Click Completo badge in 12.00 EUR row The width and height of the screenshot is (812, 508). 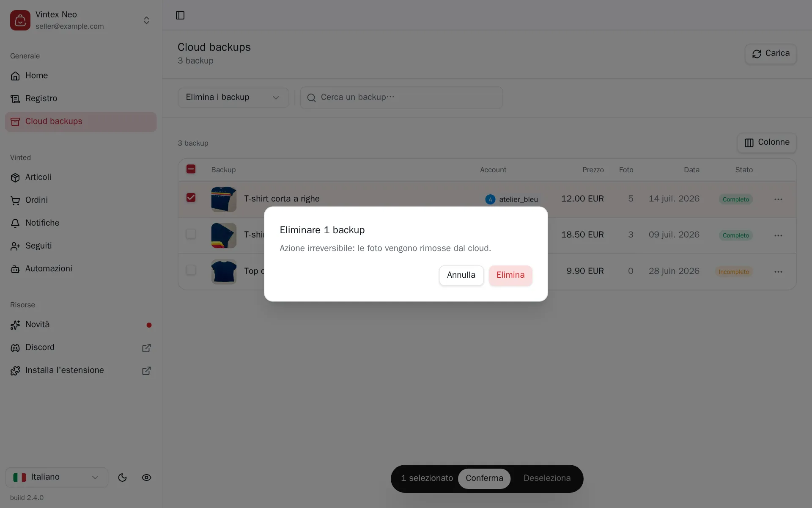(735, 199)
